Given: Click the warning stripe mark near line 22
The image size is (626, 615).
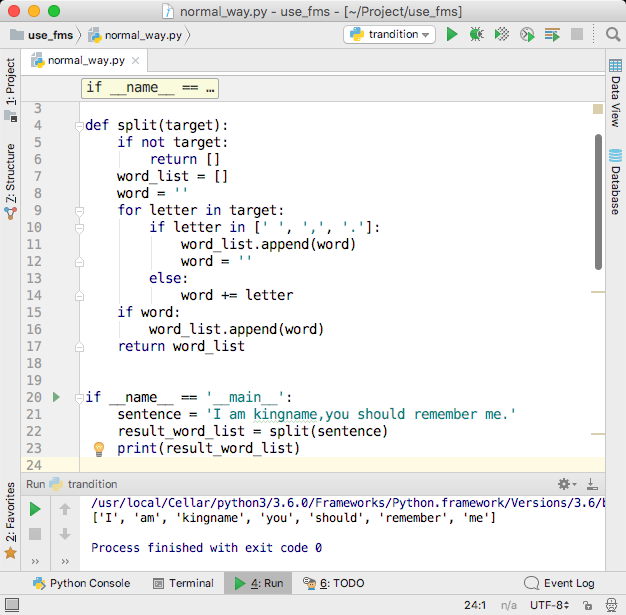Looking at the screenshot, I should [598, 433].
